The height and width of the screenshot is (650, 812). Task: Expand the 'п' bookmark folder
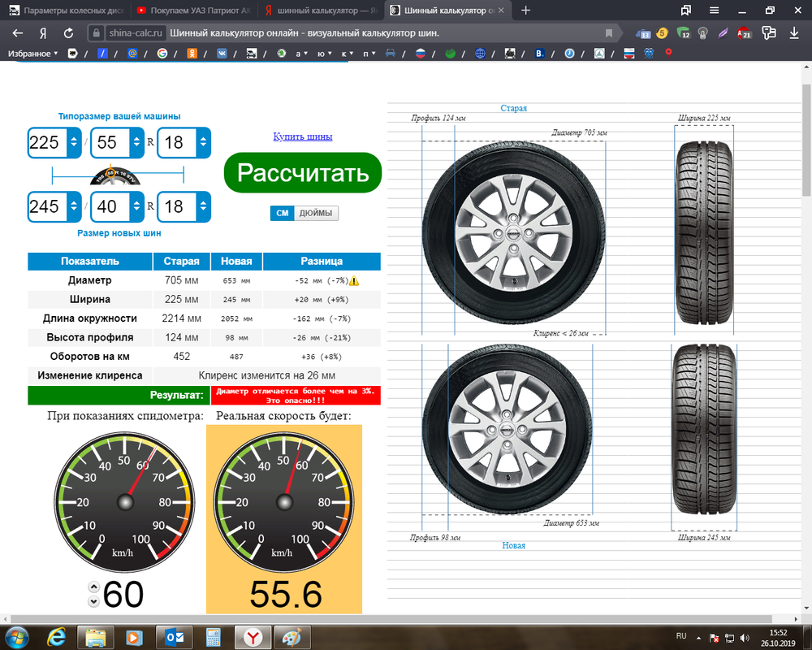pyautogui.click(x=369, y=54)
